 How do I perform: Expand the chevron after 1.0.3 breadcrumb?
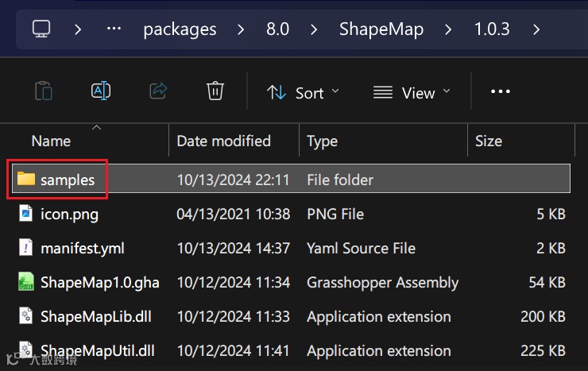[x=537, y=29]
